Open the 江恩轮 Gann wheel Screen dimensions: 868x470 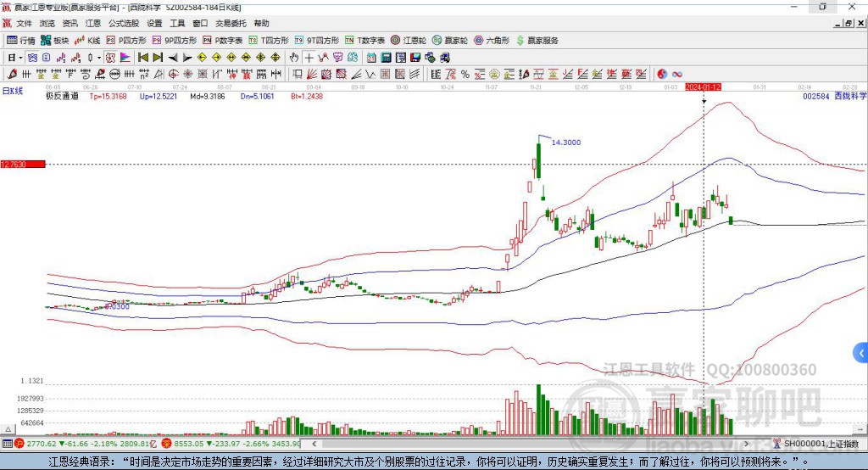coord(409,41)
